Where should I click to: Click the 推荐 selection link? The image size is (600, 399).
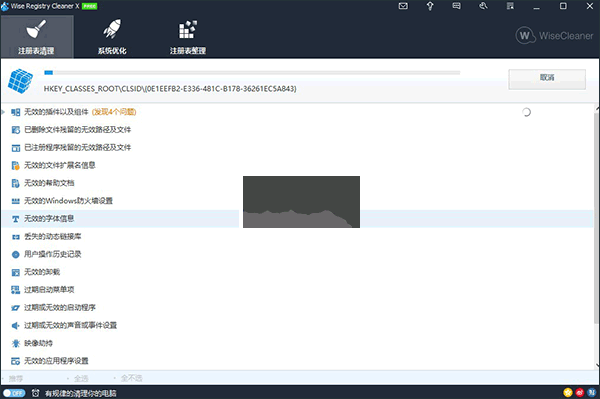point(16,378)
